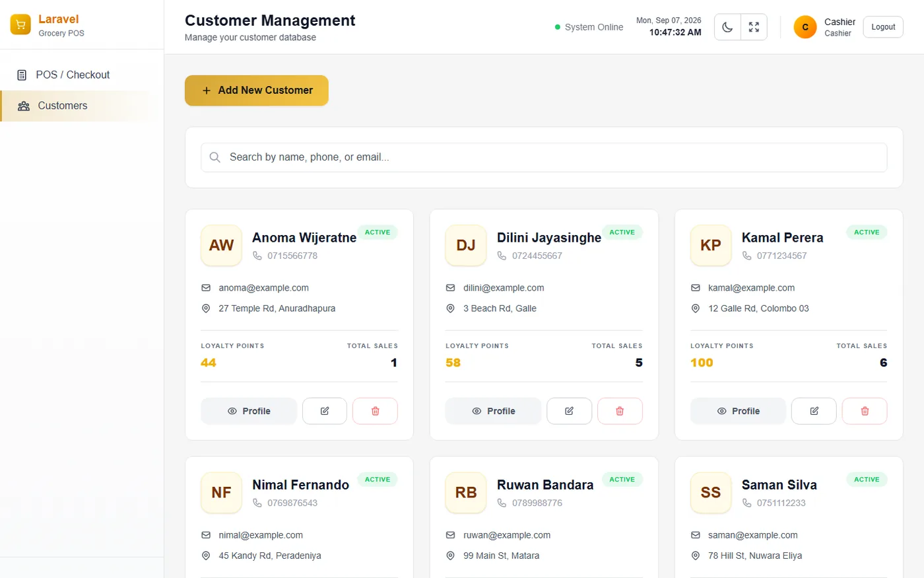View Anoma Wijeratne's profile
The image size is (924, 578).
coord(249,411)
